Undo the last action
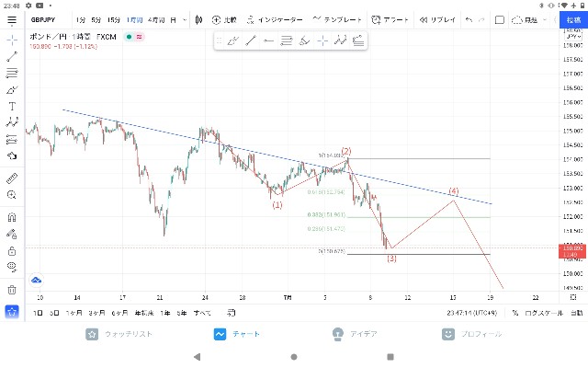Image resolution: width=588 pixels, height=368 pixels. point(469,20)
